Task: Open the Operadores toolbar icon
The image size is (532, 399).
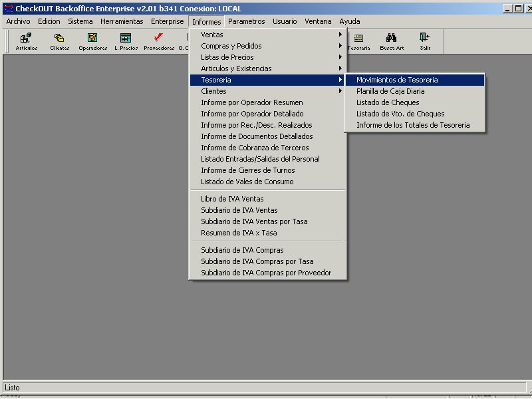Action: [92, 41]
